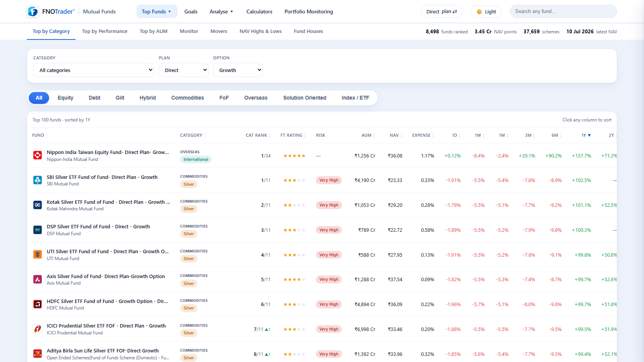Switch to Movers tab
Image resolution: width=644 pixels, height=362 pixels.
point(219,31)
